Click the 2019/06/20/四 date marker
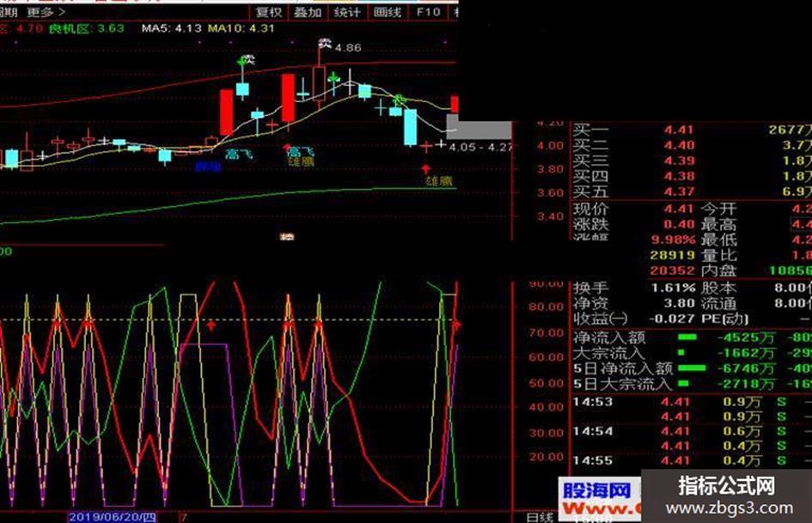The height and width of the screenshot is (523, 812). point(113,517)
